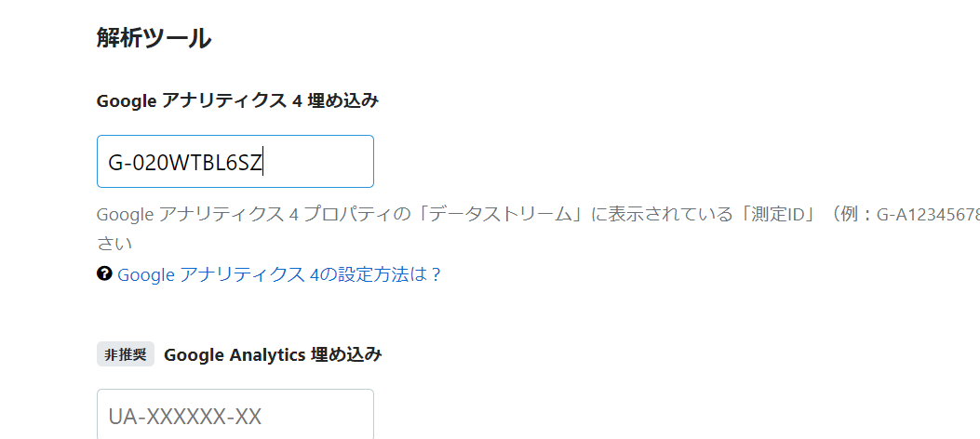Click the G- prefix in measurement ID field

[x=116, y=163]
